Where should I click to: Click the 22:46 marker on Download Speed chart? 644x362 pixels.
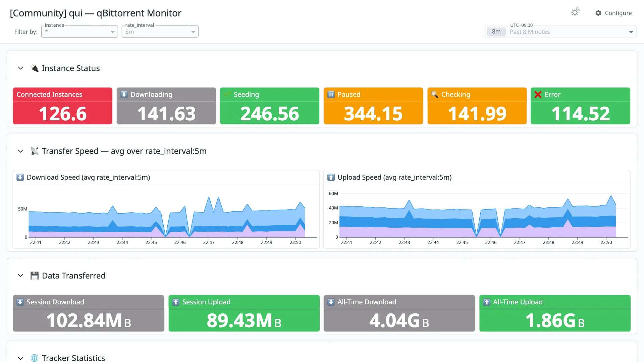tap(180, 242)
